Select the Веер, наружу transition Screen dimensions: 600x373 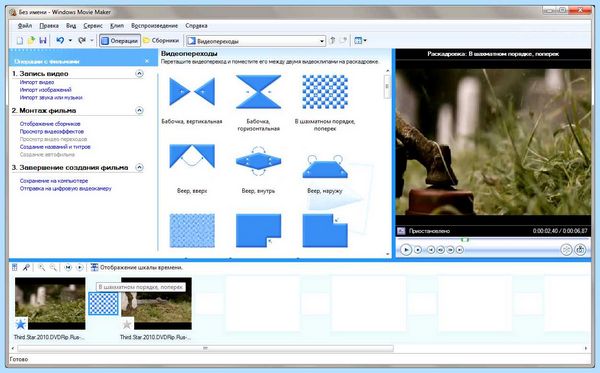[x=325, y=166]
